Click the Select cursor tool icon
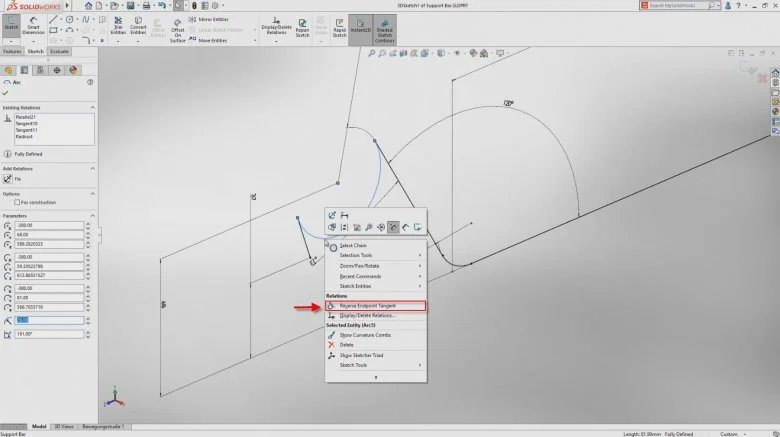 tap(178, 5)
